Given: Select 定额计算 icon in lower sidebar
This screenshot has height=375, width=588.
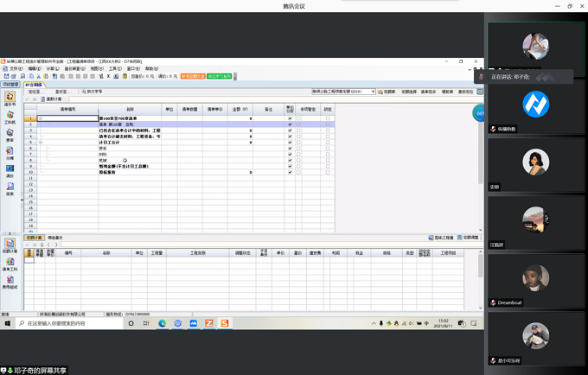Looking at the screenshot, I should (x=10, y=245).
